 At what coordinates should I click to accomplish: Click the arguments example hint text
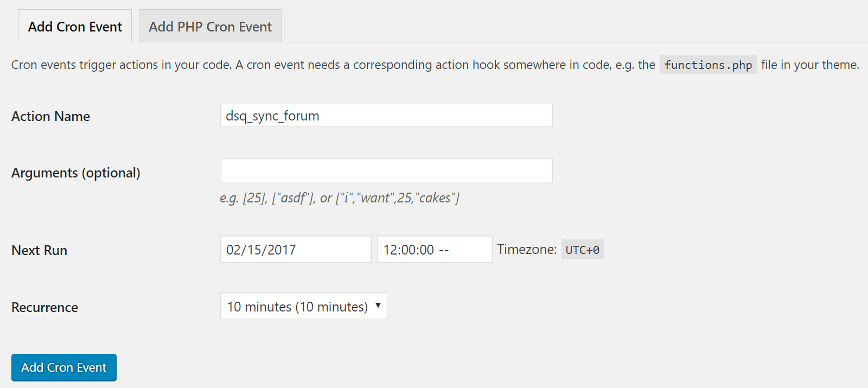click(340, 198)
